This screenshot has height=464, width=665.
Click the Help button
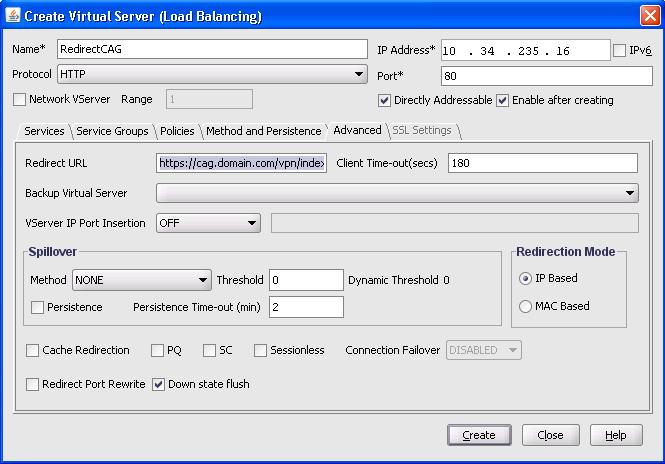[x=616, y=435]
